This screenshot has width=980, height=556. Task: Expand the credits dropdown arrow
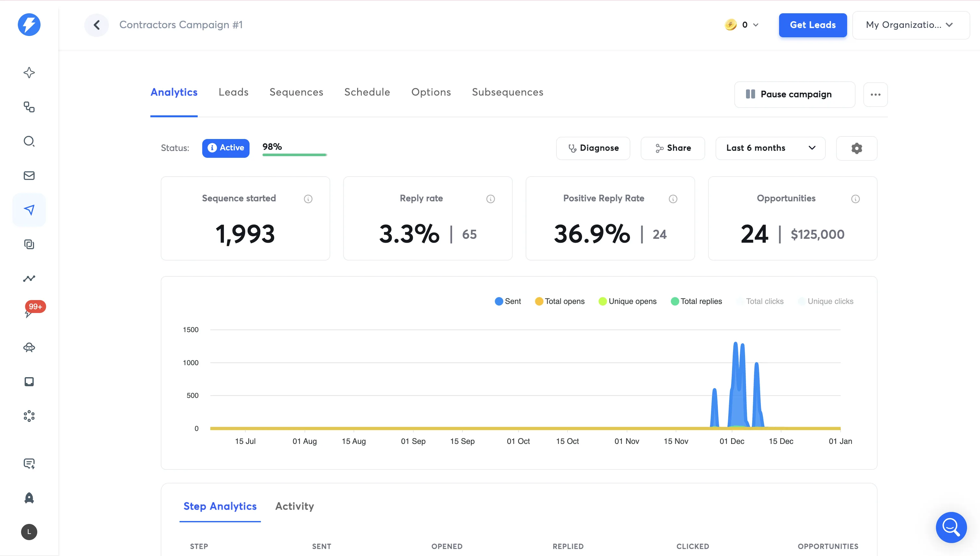[755, 25]
